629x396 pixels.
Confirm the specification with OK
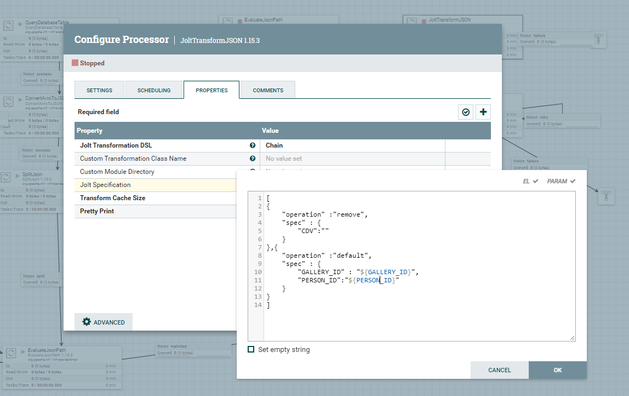point(558,370)
